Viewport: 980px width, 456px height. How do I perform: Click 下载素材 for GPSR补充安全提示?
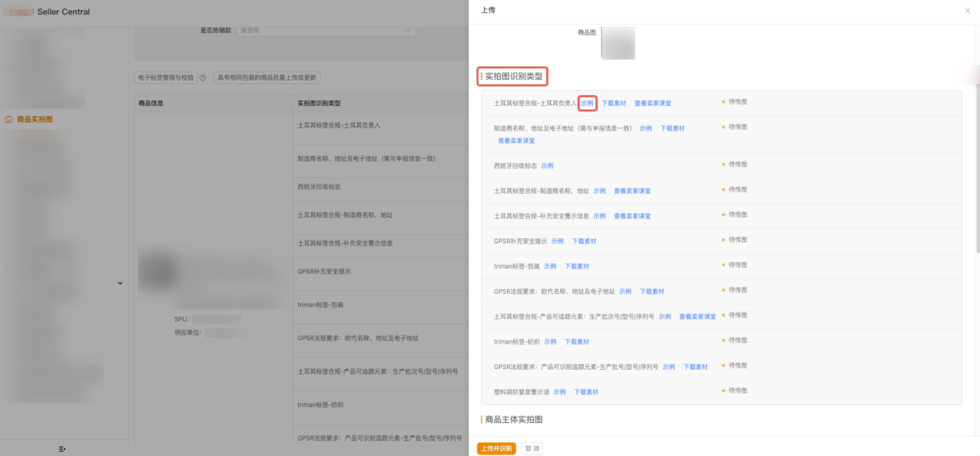pos(583,241)
